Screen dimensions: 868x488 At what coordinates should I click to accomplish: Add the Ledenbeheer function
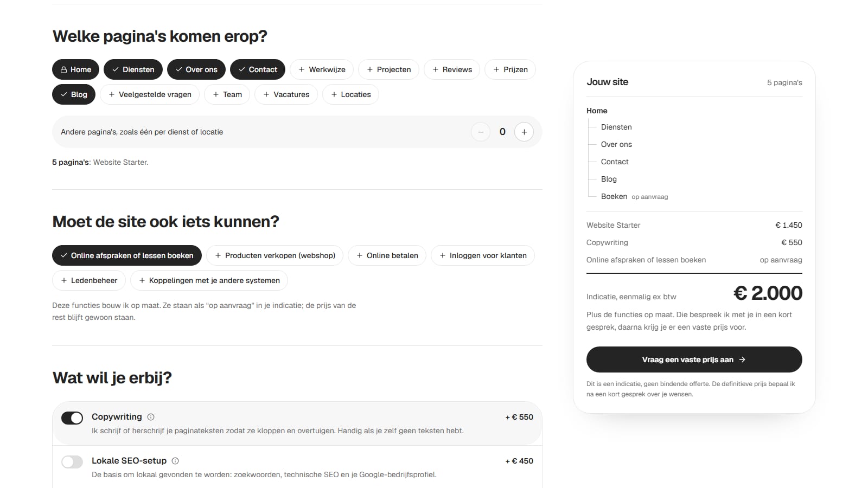(x=89, y=280)
